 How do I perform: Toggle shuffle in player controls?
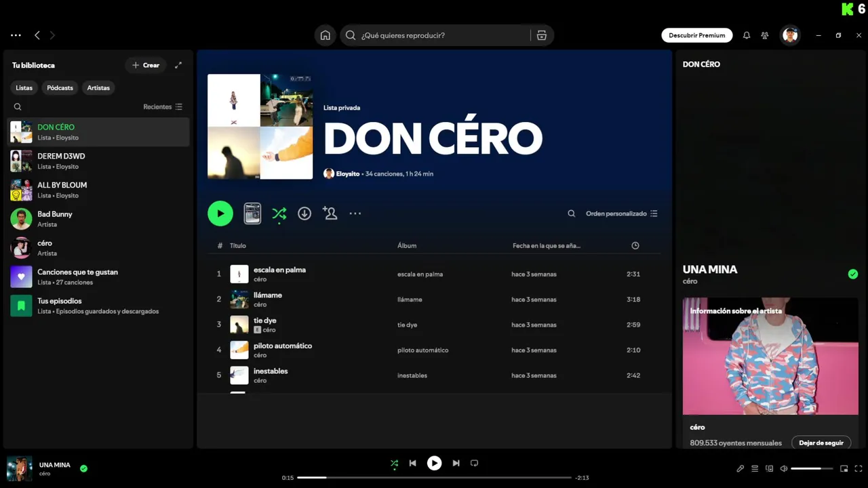[394, 464]
